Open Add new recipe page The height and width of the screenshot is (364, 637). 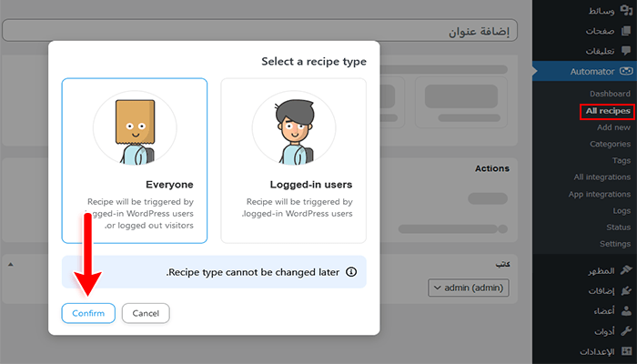point(613,127)
